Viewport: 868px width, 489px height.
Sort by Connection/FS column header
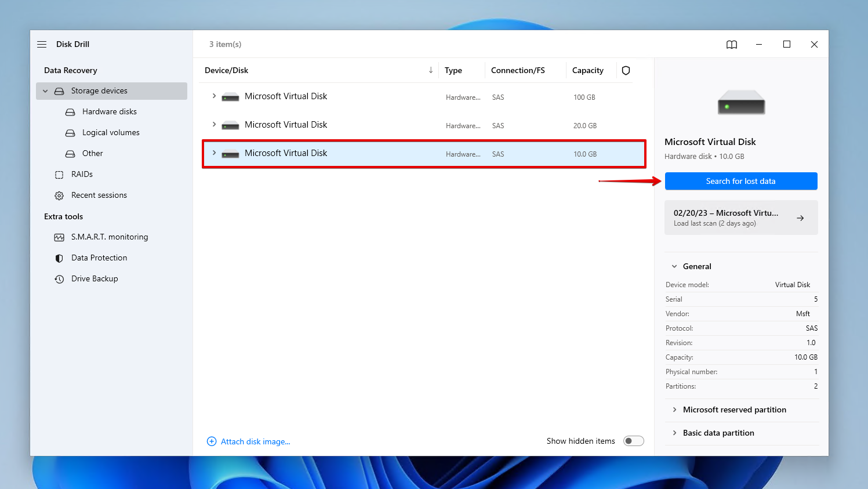(518, 70)
